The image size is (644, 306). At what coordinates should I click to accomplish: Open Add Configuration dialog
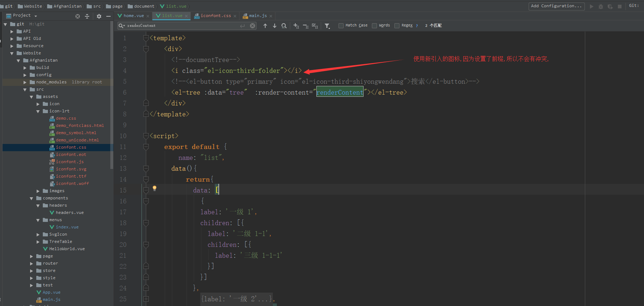557,6
